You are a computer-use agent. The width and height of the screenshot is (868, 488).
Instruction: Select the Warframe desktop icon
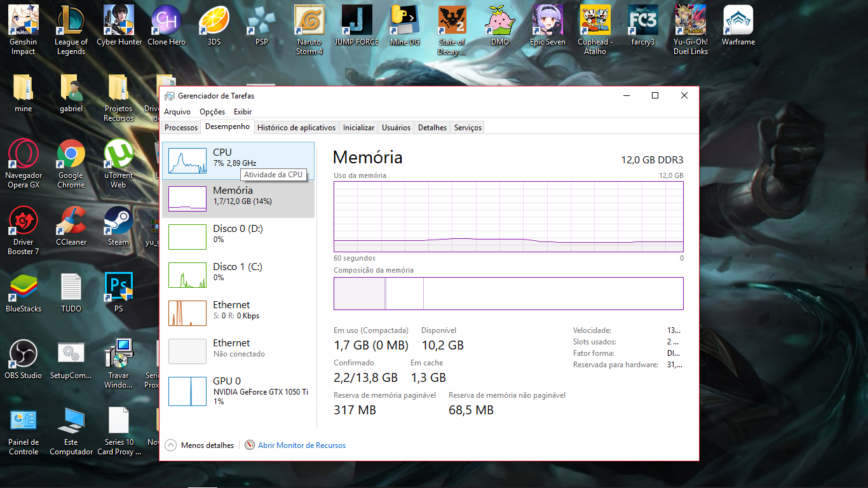point(738,25)
